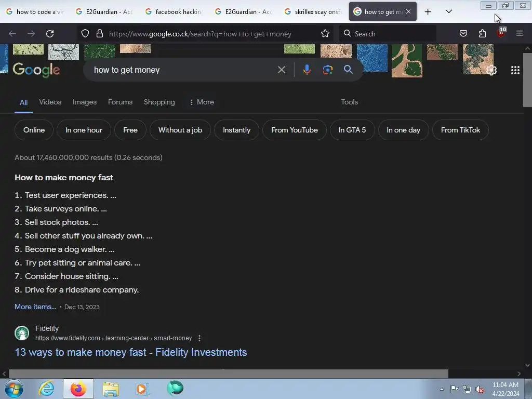Filter by the 'In one day' chip
This screenshot has width=532, height=399.
point(403,130)
